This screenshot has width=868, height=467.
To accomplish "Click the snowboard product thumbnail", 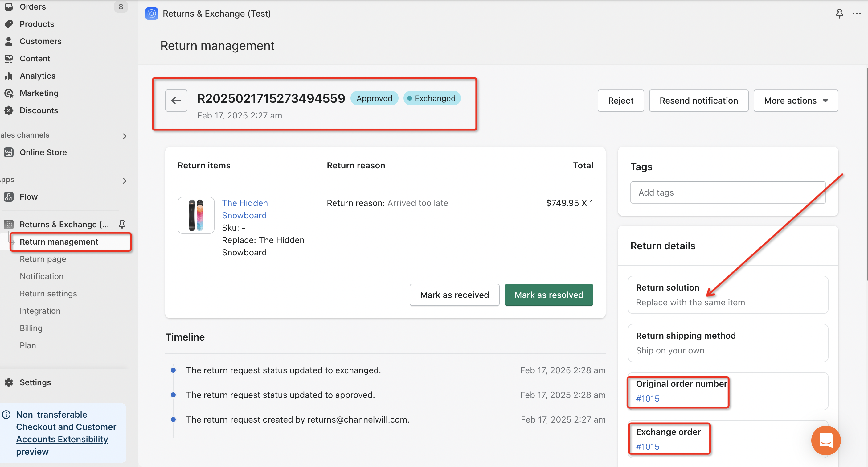I will 196,216.
